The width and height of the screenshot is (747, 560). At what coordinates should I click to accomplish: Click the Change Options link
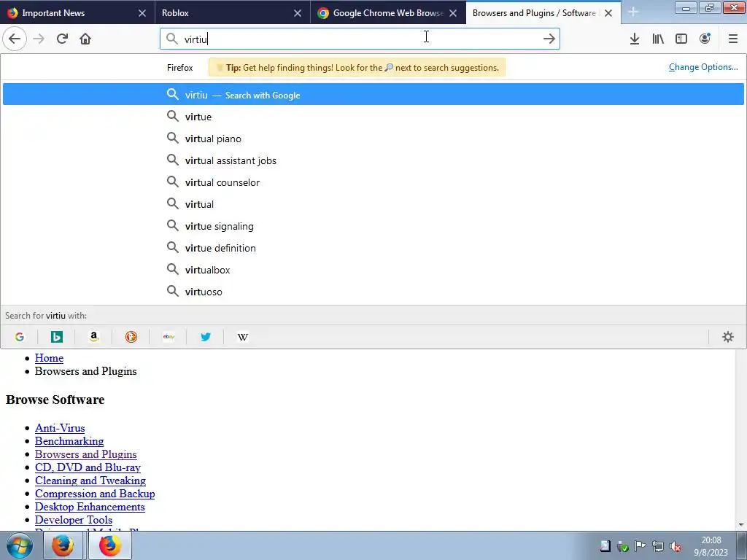tap(703, 67)
